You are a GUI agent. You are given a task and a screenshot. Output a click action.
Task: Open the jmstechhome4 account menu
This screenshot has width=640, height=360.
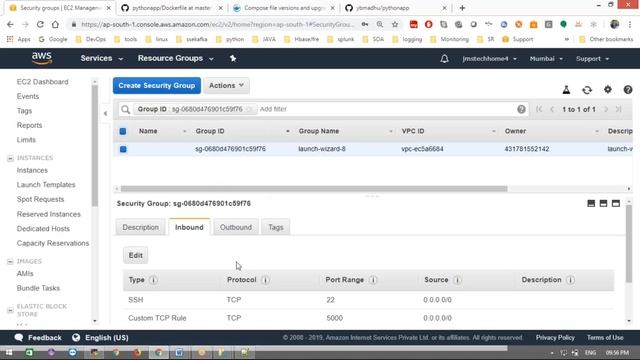click(489, 59)
